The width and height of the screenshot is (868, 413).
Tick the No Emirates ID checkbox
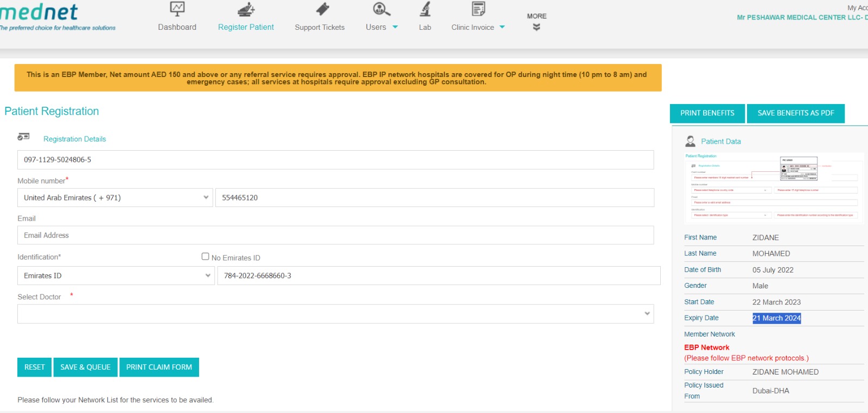(x=205, y=256)
